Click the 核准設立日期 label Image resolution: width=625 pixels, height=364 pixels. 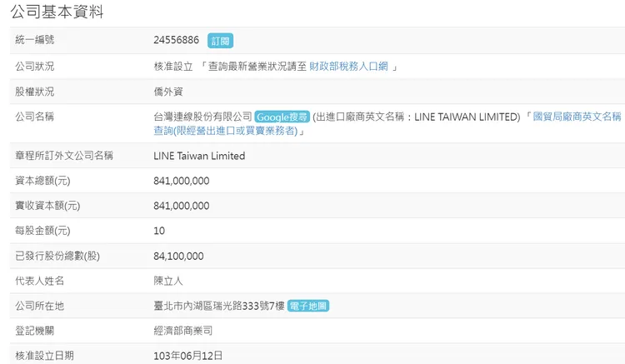[x=45, y=356]
